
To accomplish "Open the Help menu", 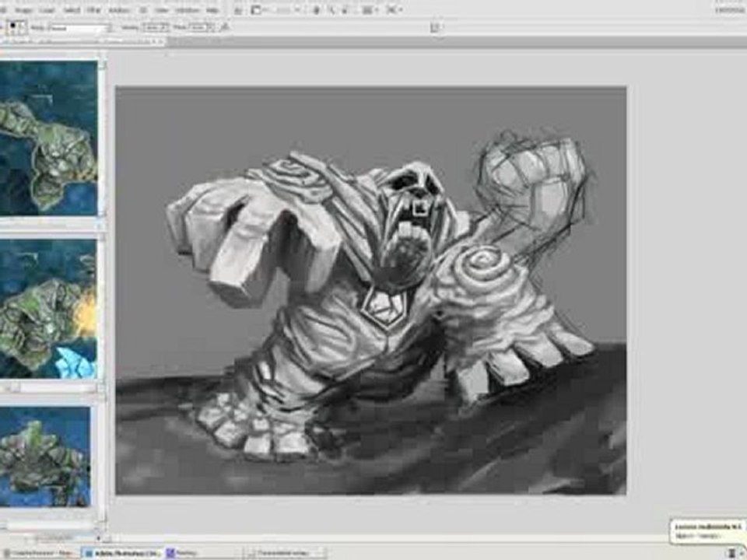I will tap(212, 10).
